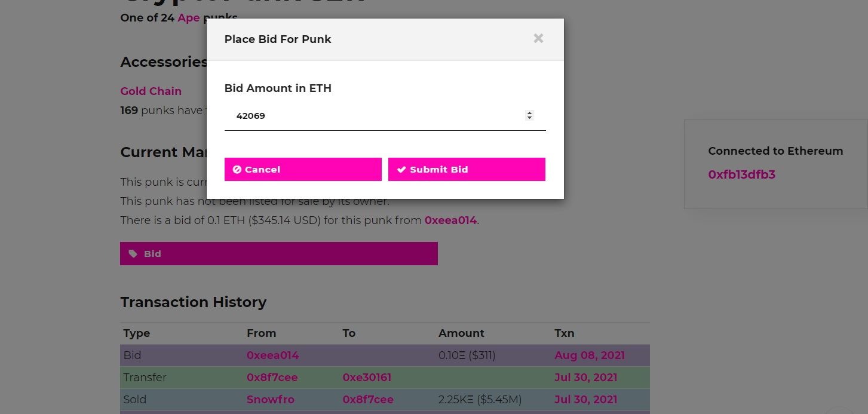Image resolution: width=868 pixels, height=414 pixels.
Task: Cancel the punk bid
Action: [303, 169]
